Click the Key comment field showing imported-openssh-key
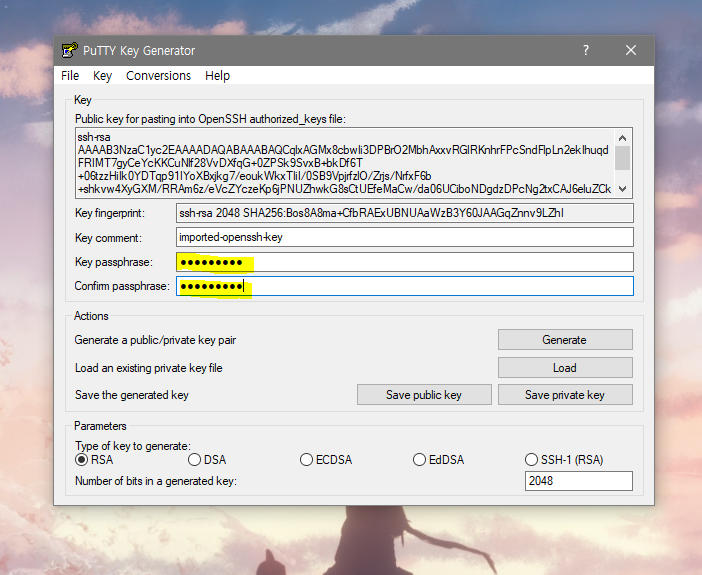702x575 pixels. [405, 237]
